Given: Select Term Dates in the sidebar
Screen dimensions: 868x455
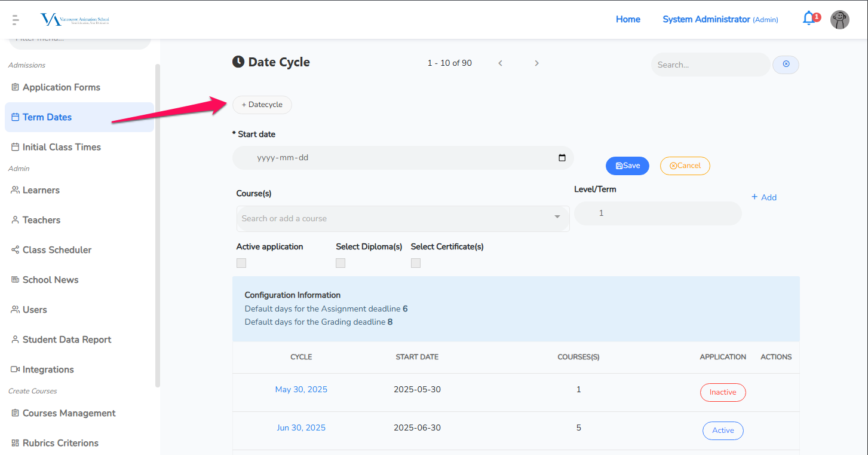Looking at the screenshot, I should click(x=79, y=117).
